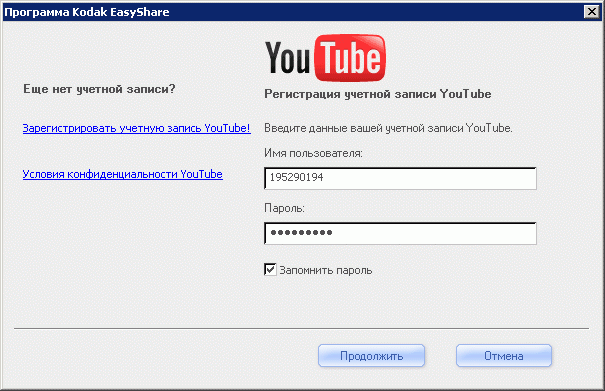Close the Kodak EasyShare dialog window
605x391 pixels.
(x=591, y=12)
